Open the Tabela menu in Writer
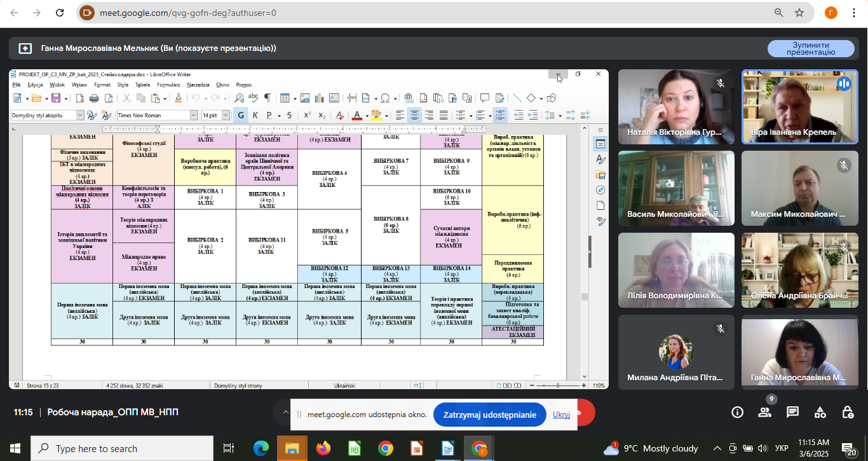 (x=142, y=85)
